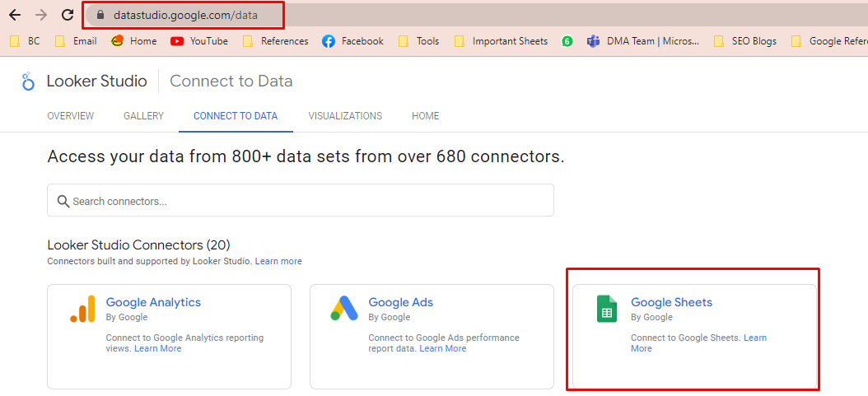Click the Connect to Data page title

coord(231,82)
